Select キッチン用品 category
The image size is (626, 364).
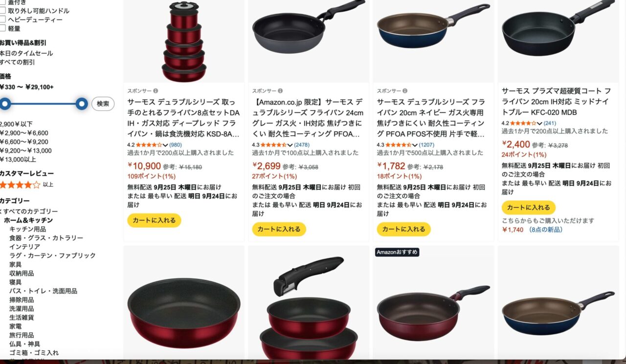(x=28, y=229)
